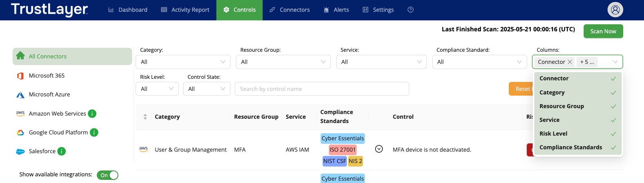The width and height of the screenshot is (644, 183).
Task: Open the Settings tab
Action: coord(378,10)
